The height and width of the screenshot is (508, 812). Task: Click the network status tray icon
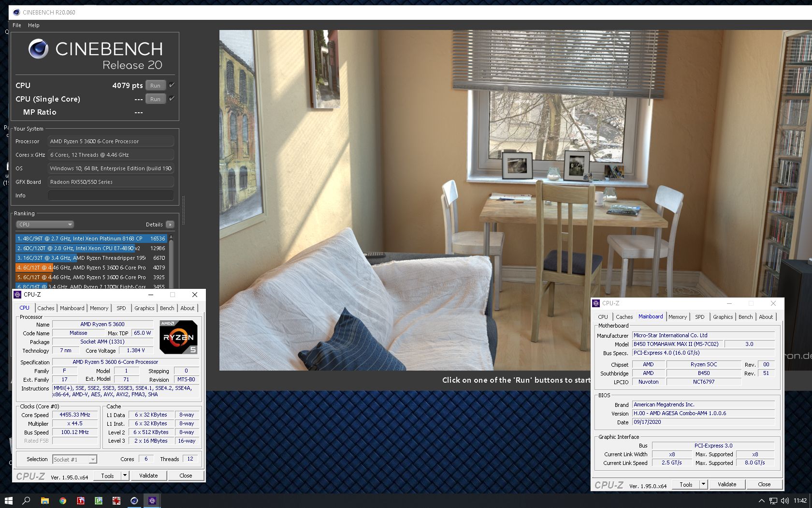click(x=773, y=501)
